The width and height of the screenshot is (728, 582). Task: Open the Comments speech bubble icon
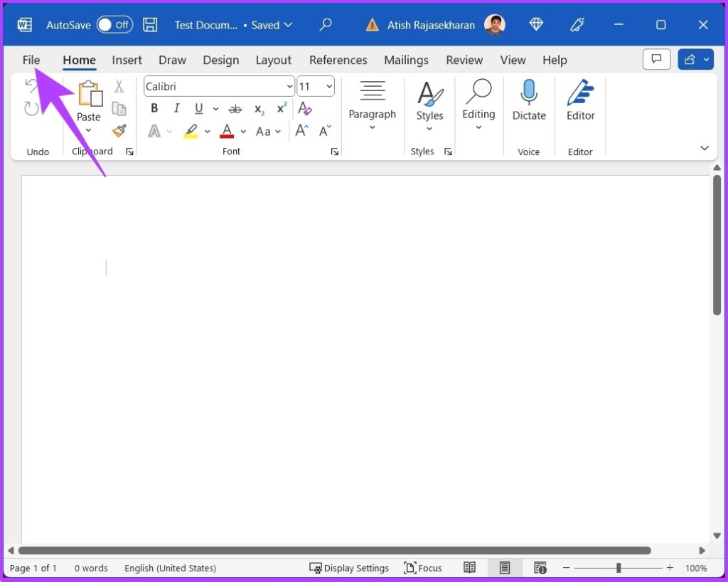(656, 60)
